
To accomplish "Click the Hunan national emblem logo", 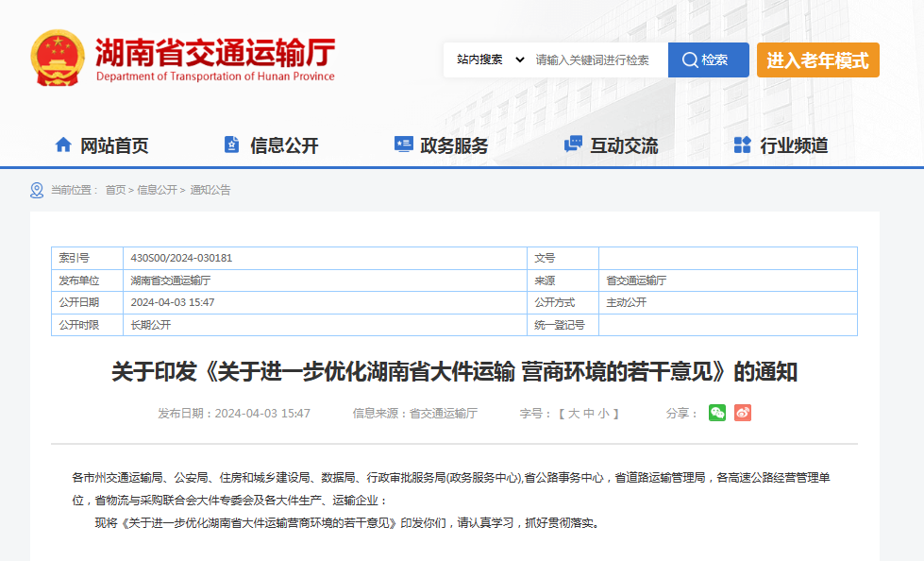I will coord(58,59).
